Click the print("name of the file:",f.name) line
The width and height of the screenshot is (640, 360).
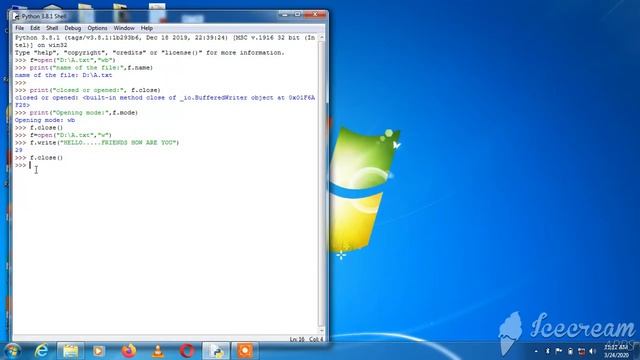[84, 68]
